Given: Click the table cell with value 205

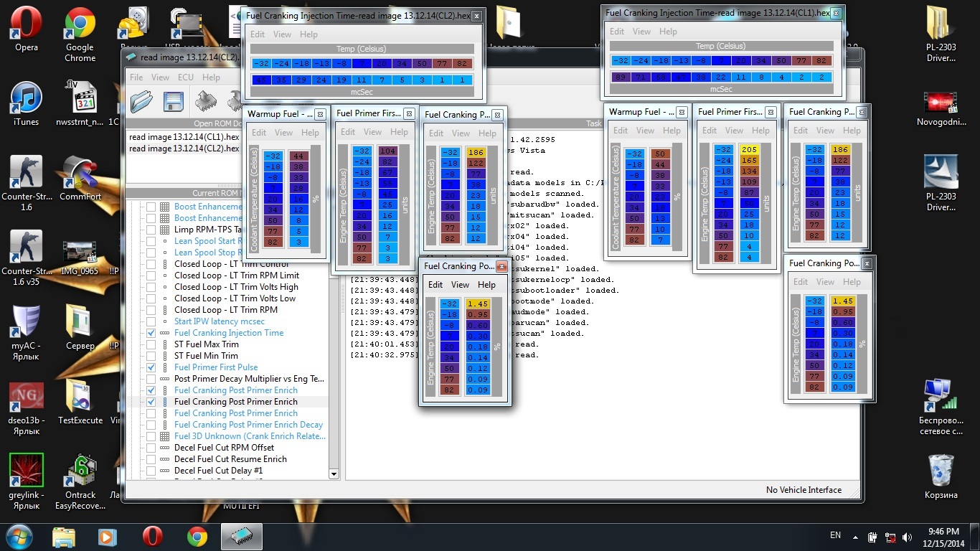Looking at the screenshot, I should 749,150.
